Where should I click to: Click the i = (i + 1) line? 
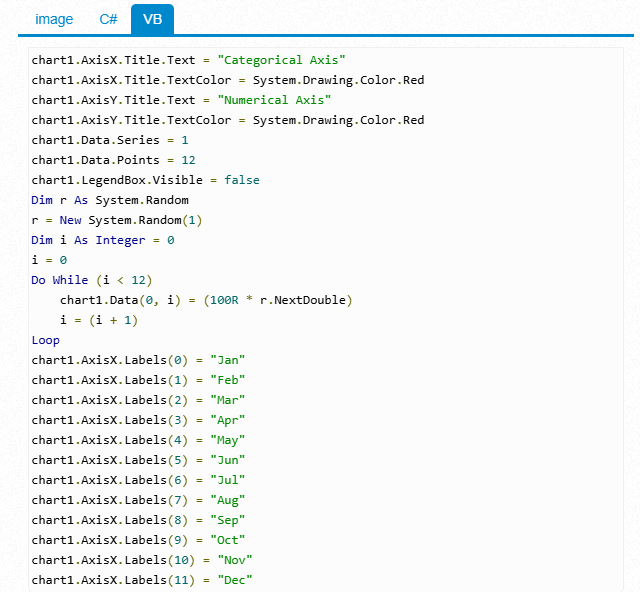click(99, 320)
